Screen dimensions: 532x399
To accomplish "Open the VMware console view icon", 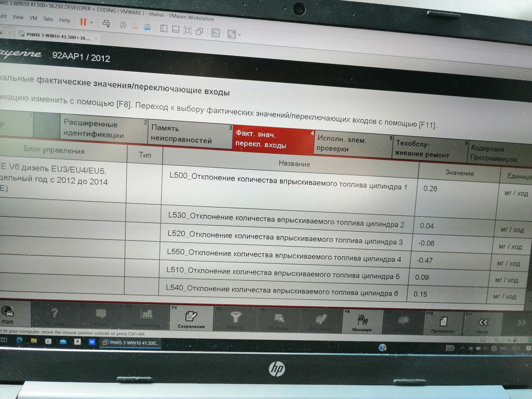I will pos(215,32).
